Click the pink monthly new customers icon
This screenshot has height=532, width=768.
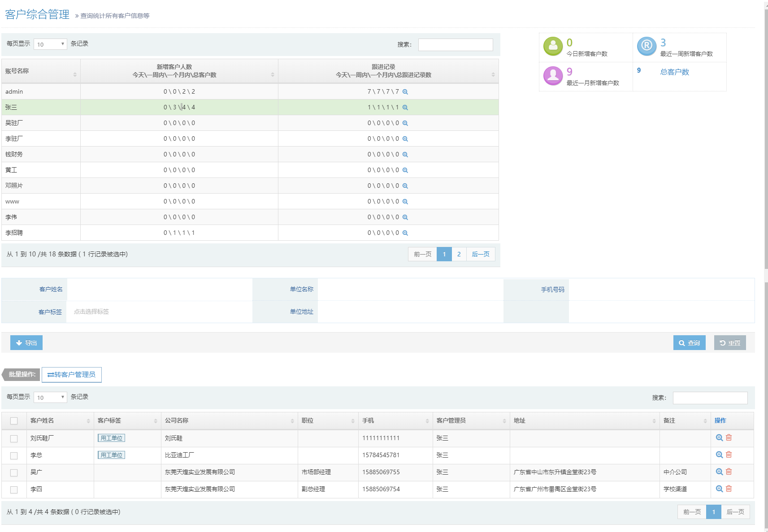pyautogui.click(x=553, y=76)
